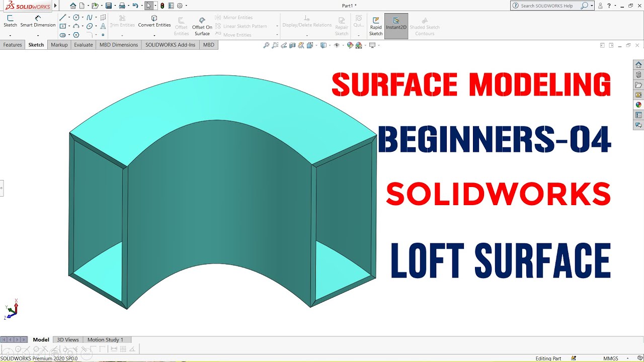Expand Convert Entities dropdown arrow
644x362 pixels.
pyautogui.click(x=154, y=36)
